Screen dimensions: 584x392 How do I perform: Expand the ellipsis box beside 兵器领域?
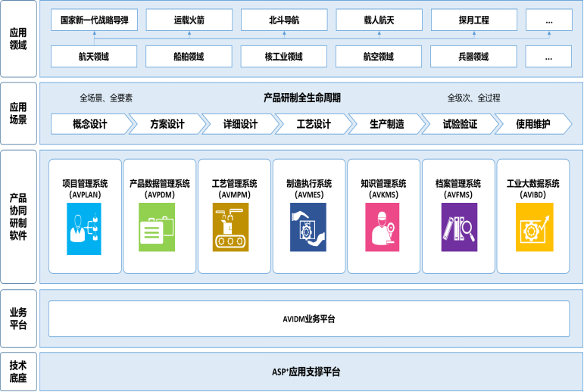tap(548, 57)
